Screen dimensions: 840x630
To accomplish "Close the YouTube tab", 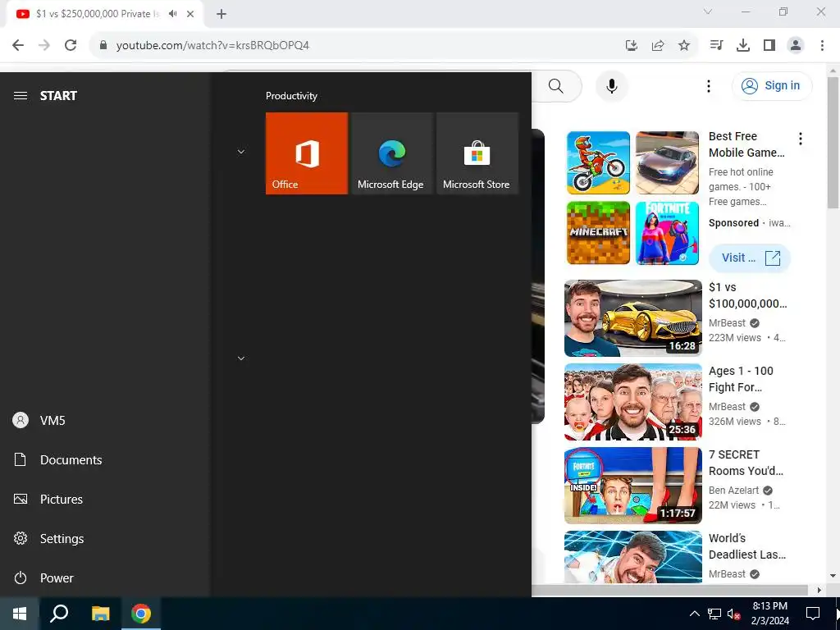I will pos(190,14).
